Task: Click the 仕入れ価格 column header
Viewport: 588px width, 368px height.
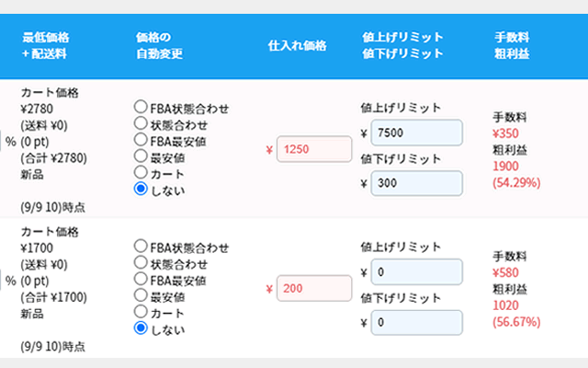Action: coord(297,45)
